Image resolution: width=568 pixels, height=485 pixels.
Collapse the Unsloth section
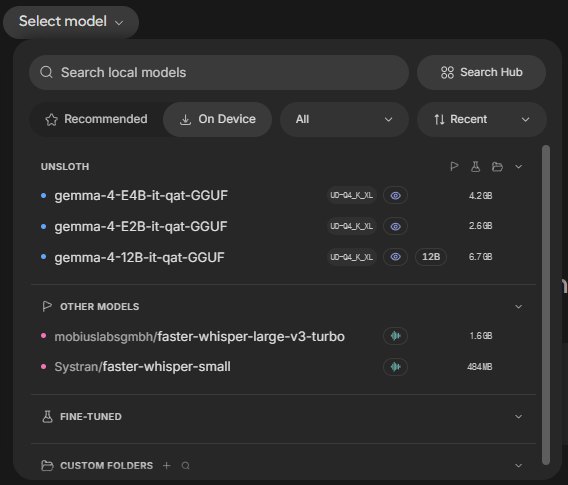[x=519, y=167]
